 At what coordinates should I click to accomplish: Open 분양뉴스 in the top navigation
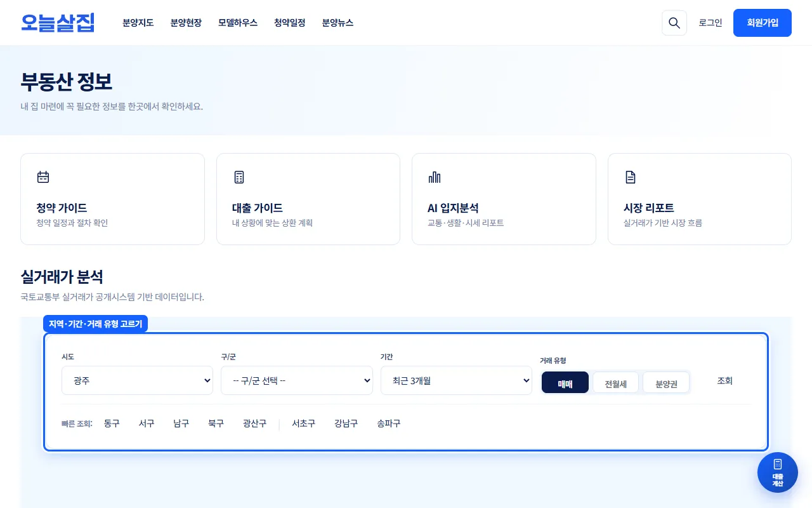click(x=337, y=23)
